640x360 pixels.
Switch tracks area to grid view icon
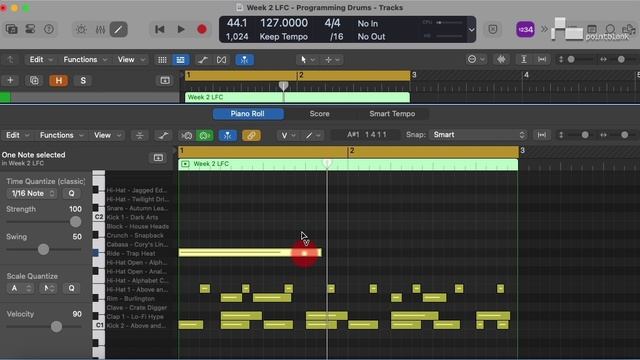162,60
